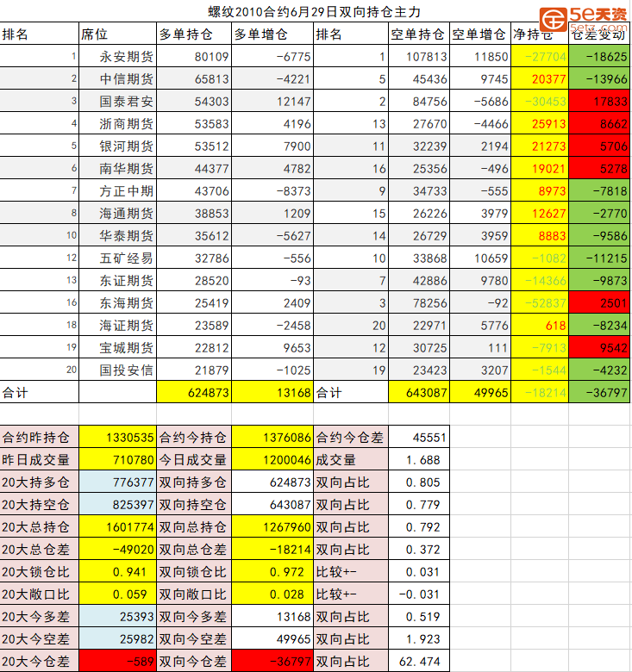The width and height of the screenshot is (632, 672).
Task: Select long position value 65813
Action: 194,78
